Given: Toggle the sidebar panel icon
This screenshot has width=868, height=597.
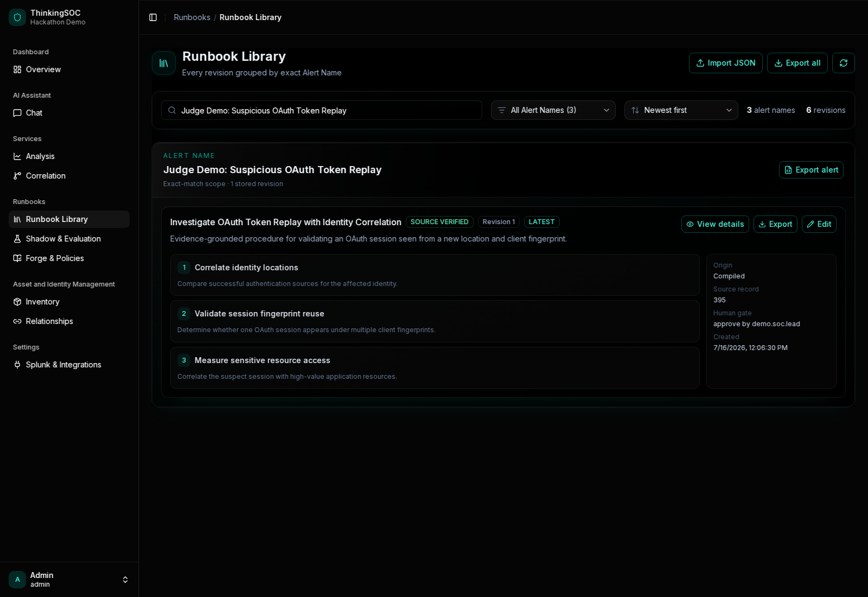Looking at the screenshot, I should 153,17.
